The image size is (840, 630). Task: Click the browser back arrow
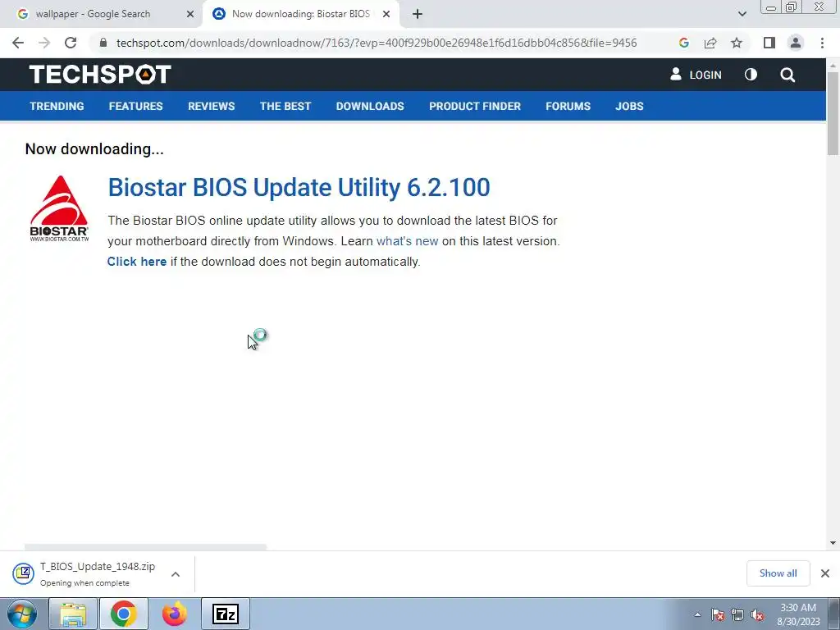pos(18,43)
